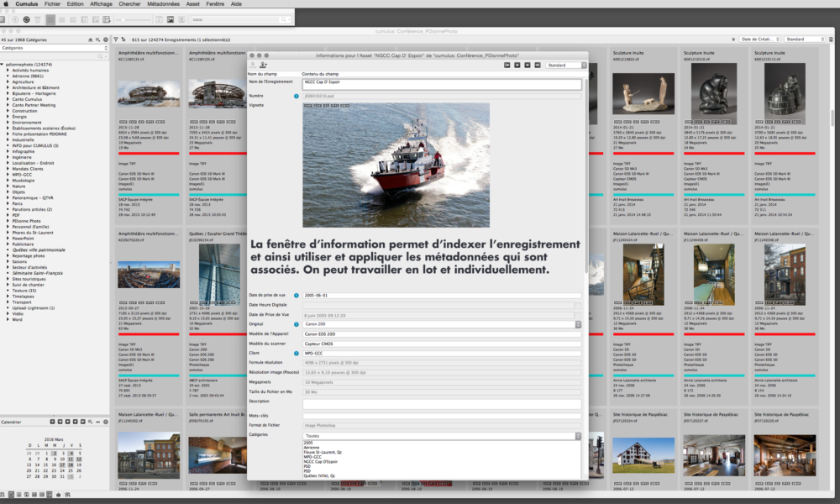840x504 pixels.
Task: Click the basket icon in the bottom status bar
Action: (x=59, y=495)
